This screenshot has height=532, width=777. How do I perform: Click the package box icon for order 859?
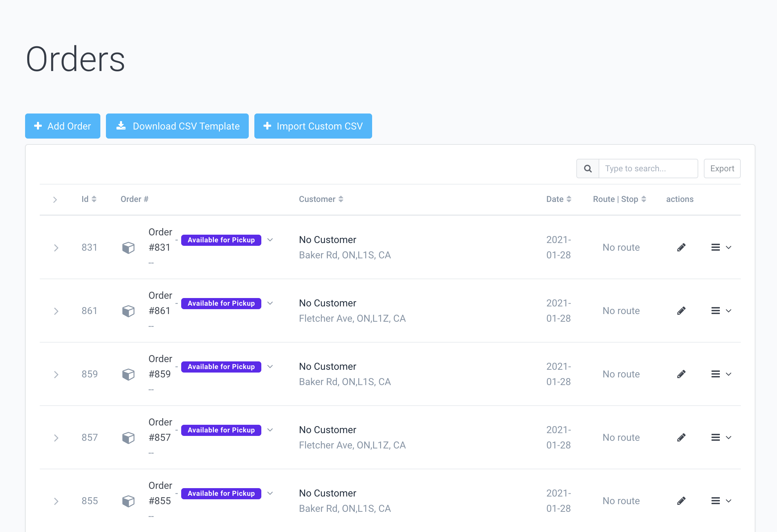(128, 375)
